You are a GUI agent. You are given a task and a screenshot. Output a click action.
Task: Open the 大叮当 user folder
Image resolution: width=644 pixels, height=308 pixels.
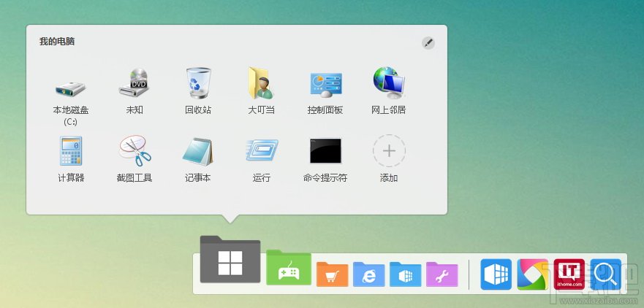point(261,83)
